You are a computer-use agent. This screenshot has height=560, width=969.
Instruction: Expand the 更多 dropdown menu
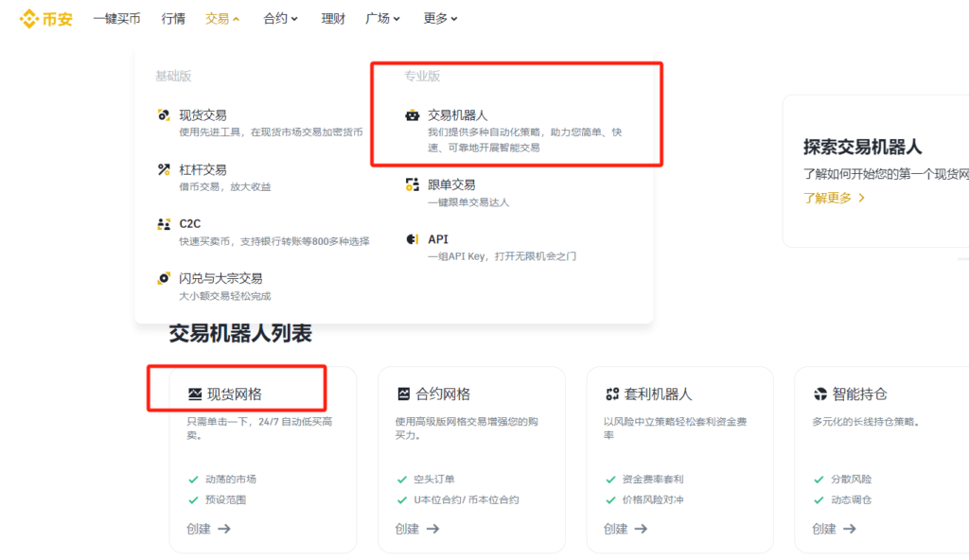tap(441, 18)
